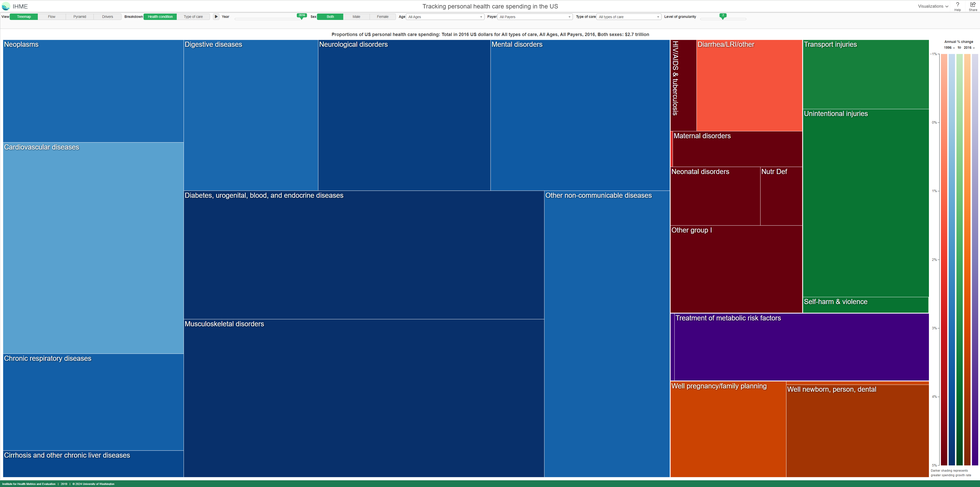The height and width of the screenshot is (487, 980).
Task: Click the chart title about US spending proportions
Action: [490, 35]
